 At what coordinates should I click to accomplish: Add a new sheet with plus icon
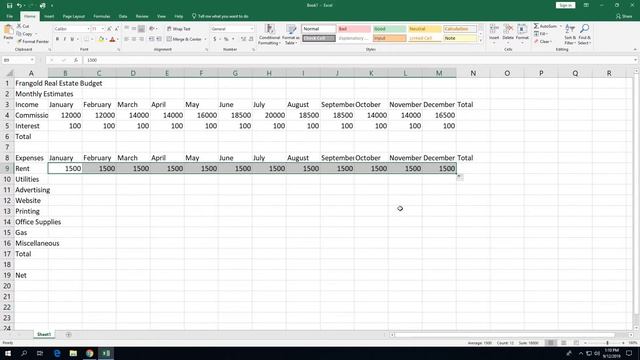69,335
